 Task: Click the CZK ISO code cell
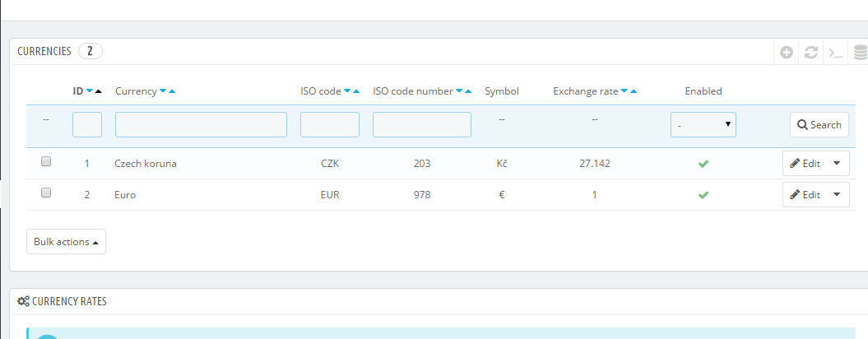pyautogui.click(x=330, y=164)
